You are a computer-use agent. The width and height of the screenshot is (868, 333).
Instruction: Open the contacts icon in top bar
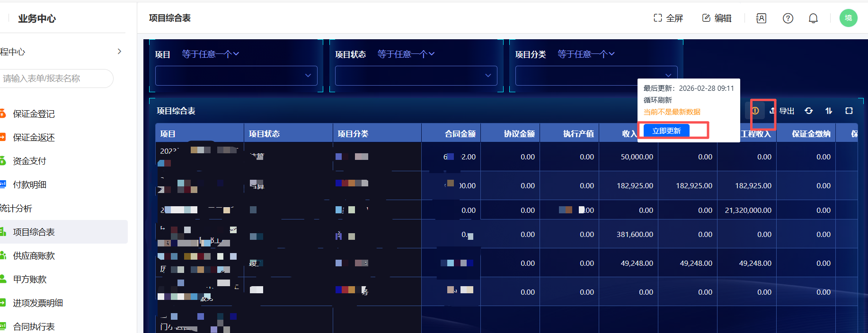pos(761,18)
